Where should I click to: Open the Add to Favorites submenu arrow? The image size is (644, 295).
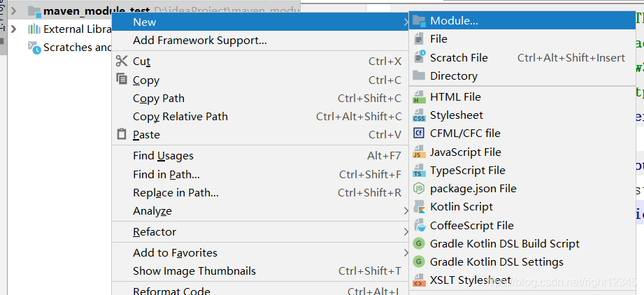point(406,252)
